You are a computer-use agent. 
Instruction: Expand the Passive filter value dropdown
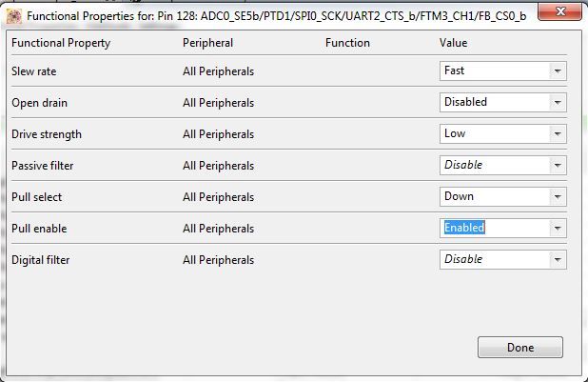[x=557, y=166]
